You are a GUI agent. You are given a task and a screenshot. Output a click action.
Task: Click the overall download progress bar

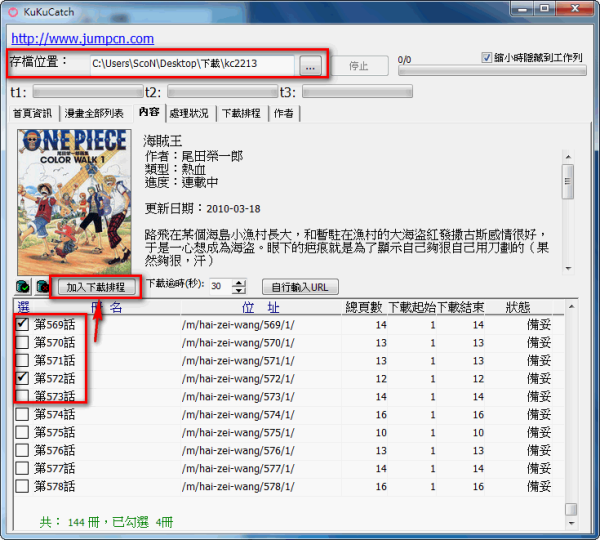(492, 70)
